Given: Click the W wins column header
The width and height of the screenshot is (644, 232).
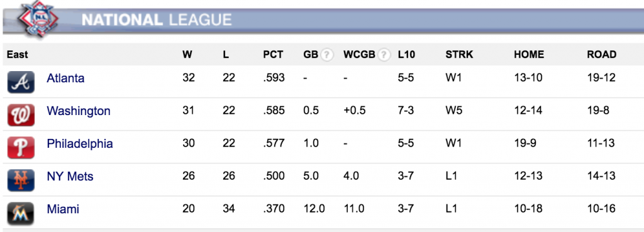Looking at the screenshot, I should point(187,55).
